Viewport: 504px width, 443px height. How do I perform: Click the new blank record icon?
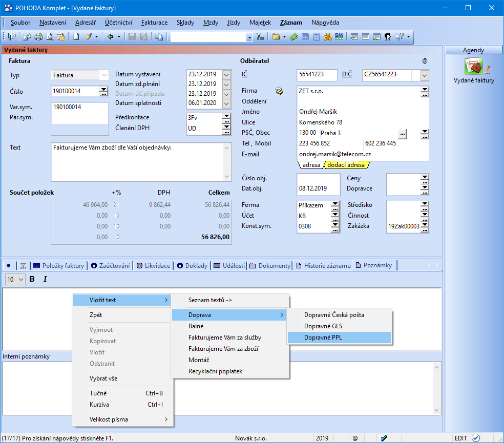[x=76, y=37]
